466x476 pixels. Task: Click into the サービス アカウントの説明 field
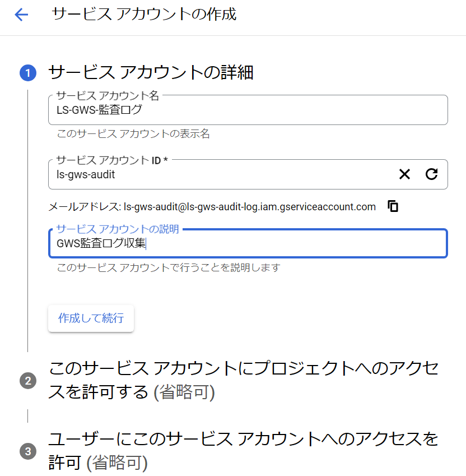pos(248,243)
